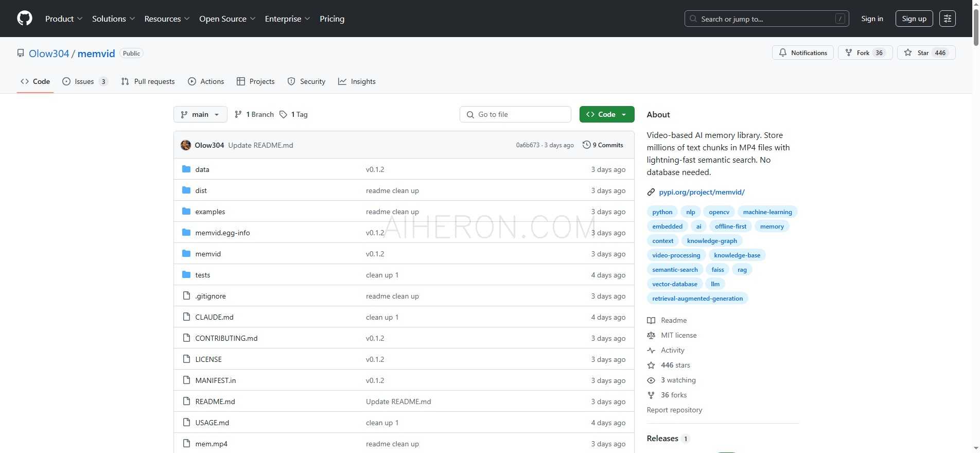980x453 pixels.
Task: Click the Update README.md commit message in header row
Action: pyautogui.click(x=260, y=145)
